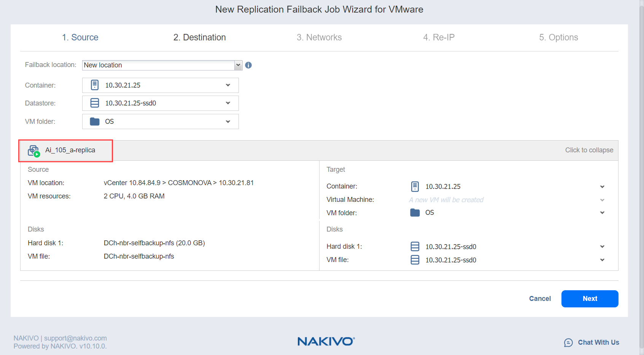This screenshot has height=355, width=644.
Task: Click the Hard disk 1 target datastore icon
Action: click(415, 246)
